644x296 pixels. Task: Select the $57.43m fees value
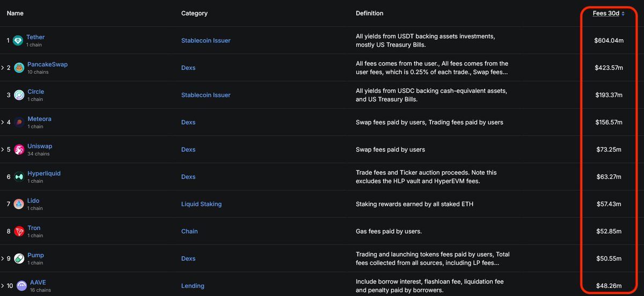coord(609,204)
